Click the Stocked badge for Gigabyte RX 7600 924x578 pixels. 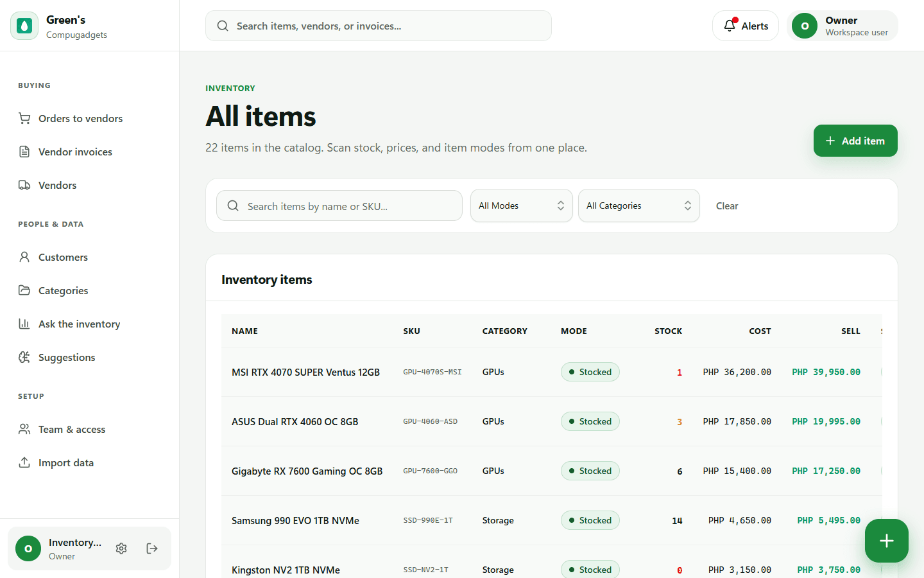coord(590,471)
